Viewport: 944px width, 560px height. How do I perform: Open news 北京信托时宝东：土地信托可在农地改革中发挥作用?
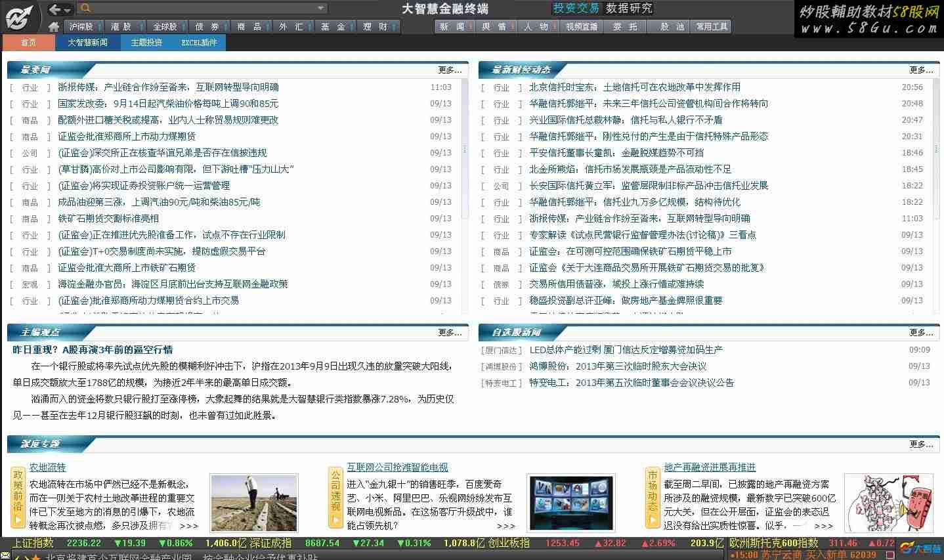pyautogui.click(x=635, y=87)
